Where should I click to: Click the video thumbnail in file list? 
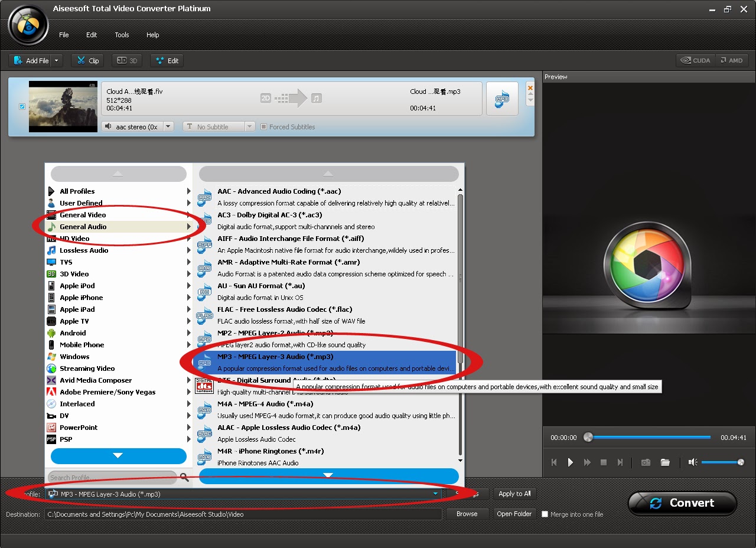click(63, 107)
